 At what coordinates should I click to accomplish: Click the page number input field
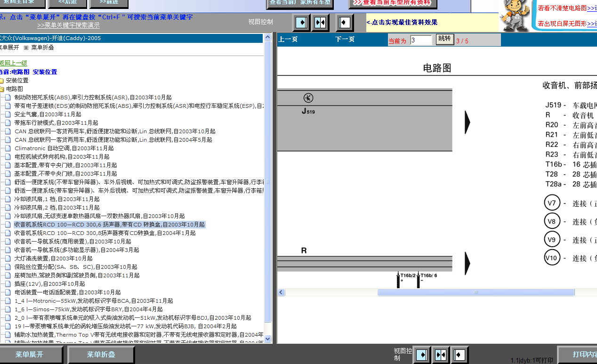[421, 40]
